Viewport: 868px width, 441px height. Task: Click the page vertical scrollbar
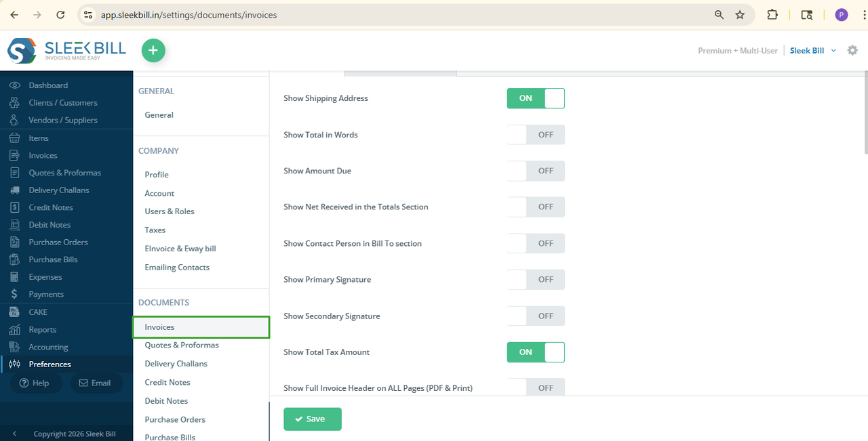[865, 111]
